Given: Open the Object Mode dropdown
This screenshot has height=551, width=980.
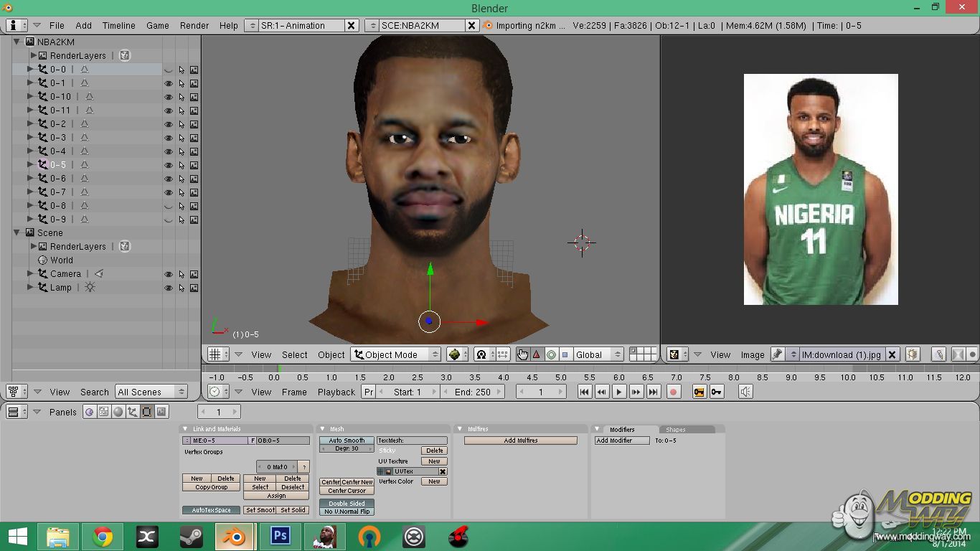Looking at the screenshot, I should [395, 354].
